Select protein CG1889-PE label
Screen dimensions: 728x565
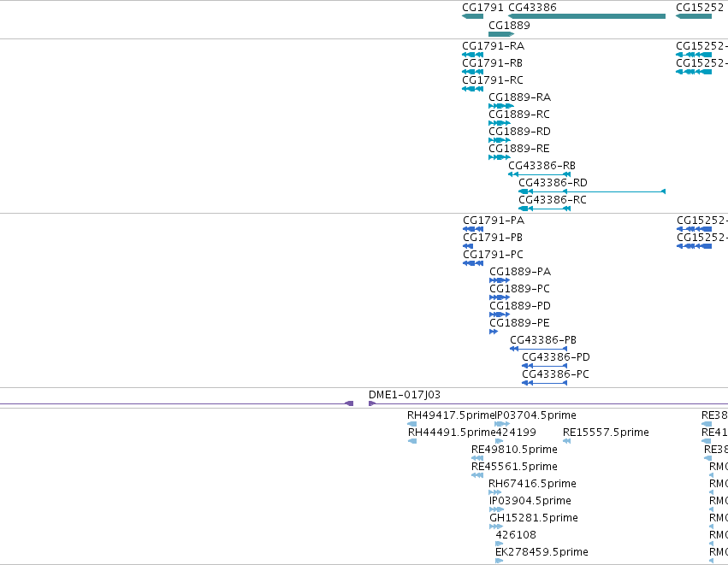click(x=519, y=323)
